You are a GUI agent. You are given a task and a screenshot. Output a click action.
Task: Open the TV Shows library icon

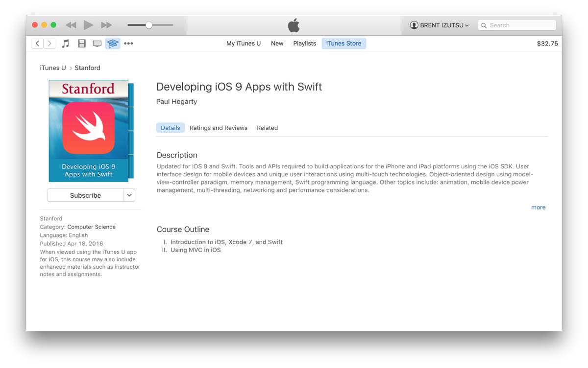[97, 44]
